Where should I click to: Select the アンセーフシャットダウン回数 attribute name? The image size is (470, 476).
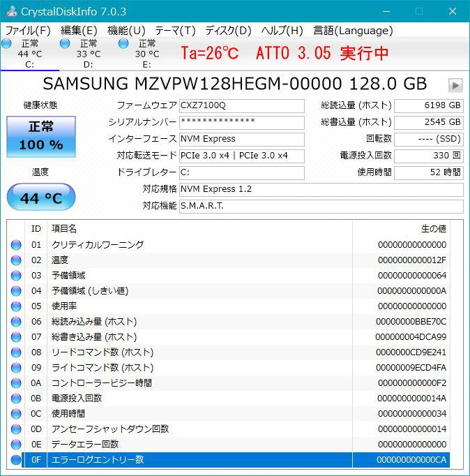tap(110, 429)
